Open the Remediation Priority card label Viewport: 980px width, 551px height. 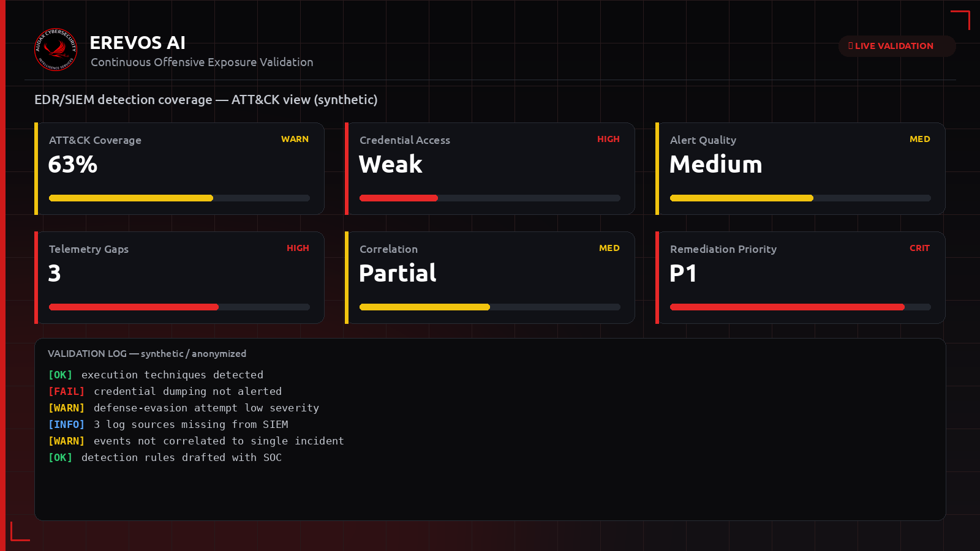coord(723,249)
